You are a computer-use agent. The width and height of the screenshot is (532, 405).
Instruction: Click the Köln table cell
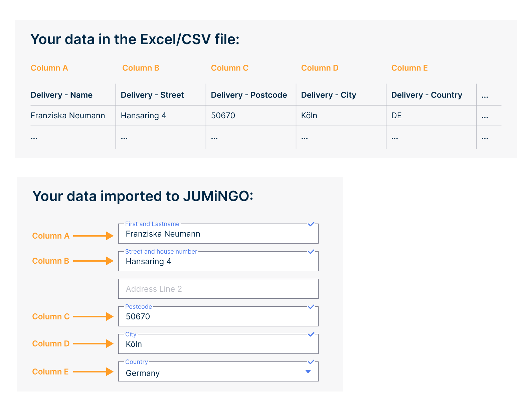309,116
